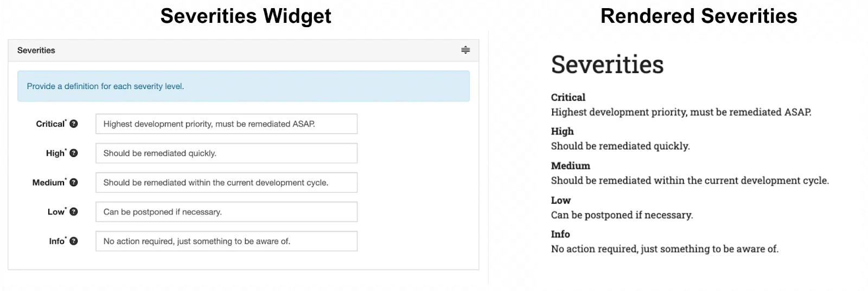Click the help icon next to Low

pos(74,212)
